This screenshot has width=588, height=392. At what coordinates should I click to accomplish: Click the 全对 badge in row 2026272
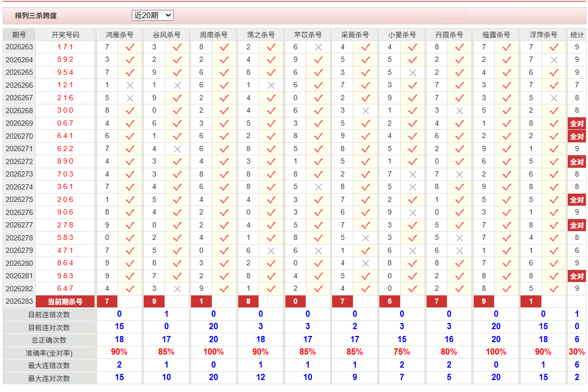577,161
